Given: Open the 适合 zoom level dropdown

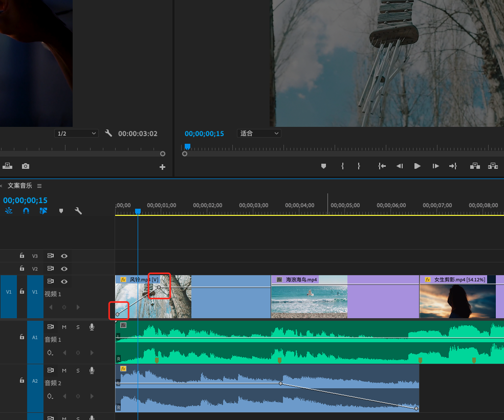Looking at the screenshot, I should [x=259, y=134].
